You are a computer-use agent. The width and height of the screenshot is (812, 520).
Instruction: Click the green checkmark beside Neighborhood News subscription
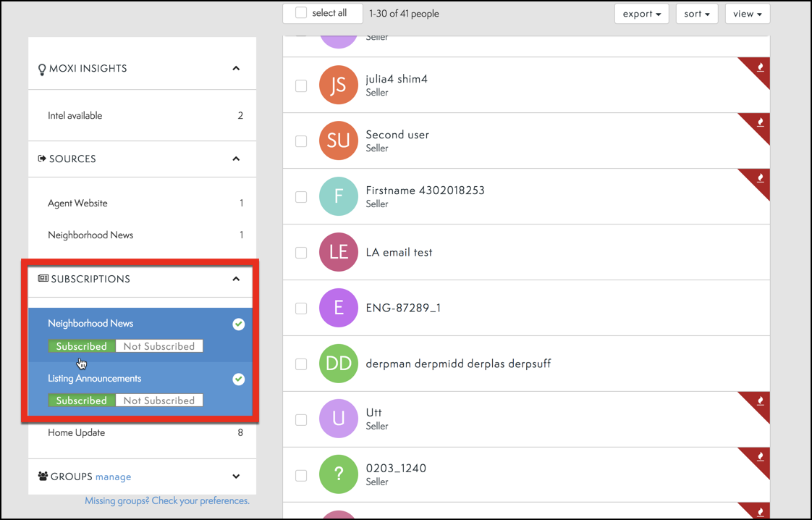point(238,324)
